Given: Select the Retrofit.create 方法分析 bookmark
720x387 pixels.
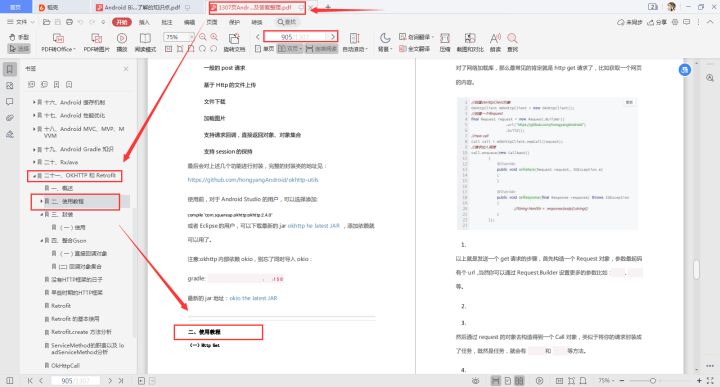Looking at the screenshot, I should pyautogui.click(x=81, y=332).
